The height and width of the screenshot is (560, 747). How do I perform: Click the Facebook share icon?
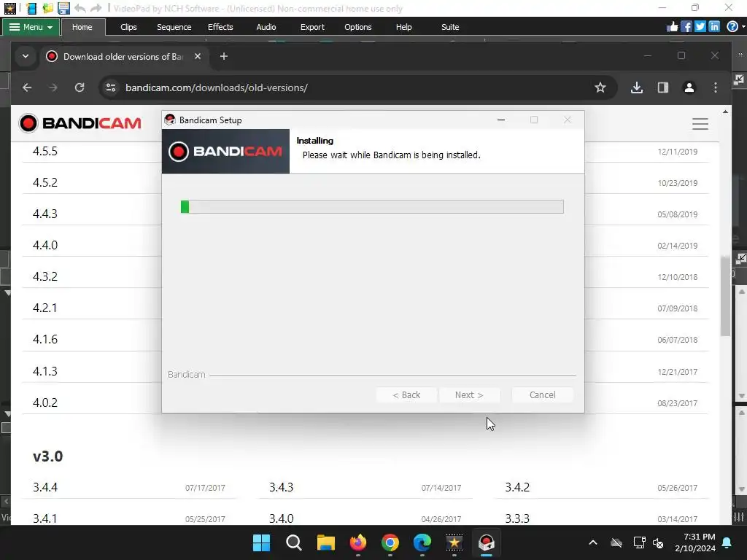pos(686,27)
